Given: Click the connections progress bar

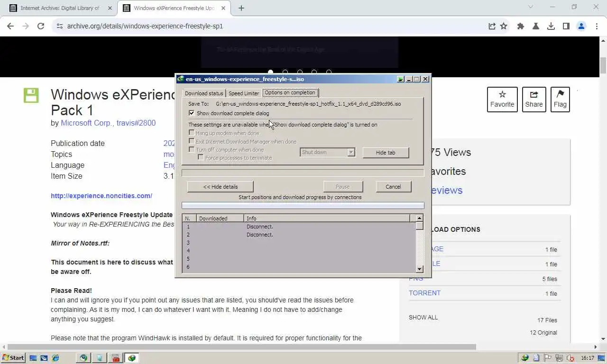Looking at the screenshot, I should click(303, 206).
